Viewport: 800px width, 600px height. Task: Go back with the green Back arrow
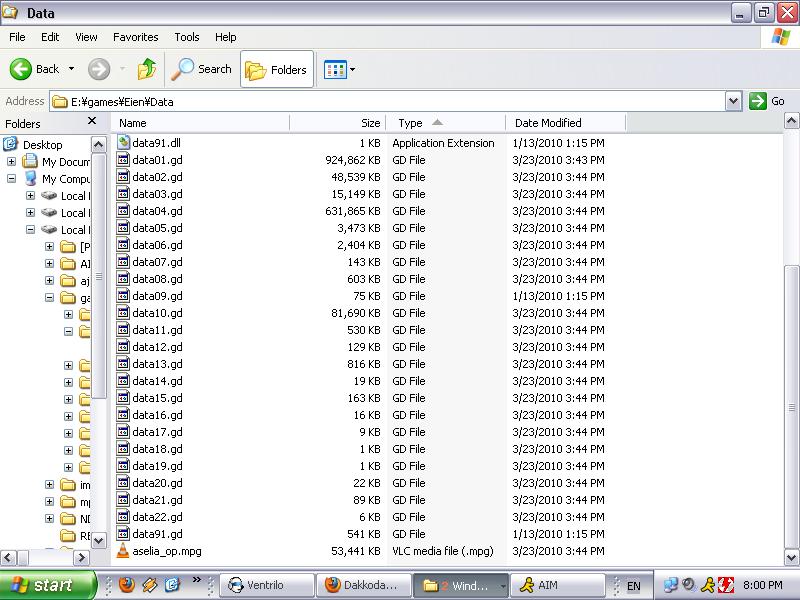click(x=20, y=69)
